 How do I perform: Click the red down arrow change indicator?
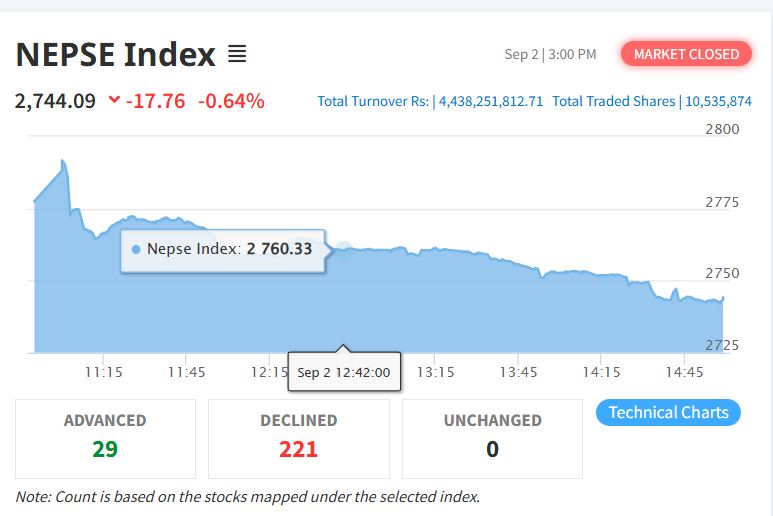coord(114,100)
